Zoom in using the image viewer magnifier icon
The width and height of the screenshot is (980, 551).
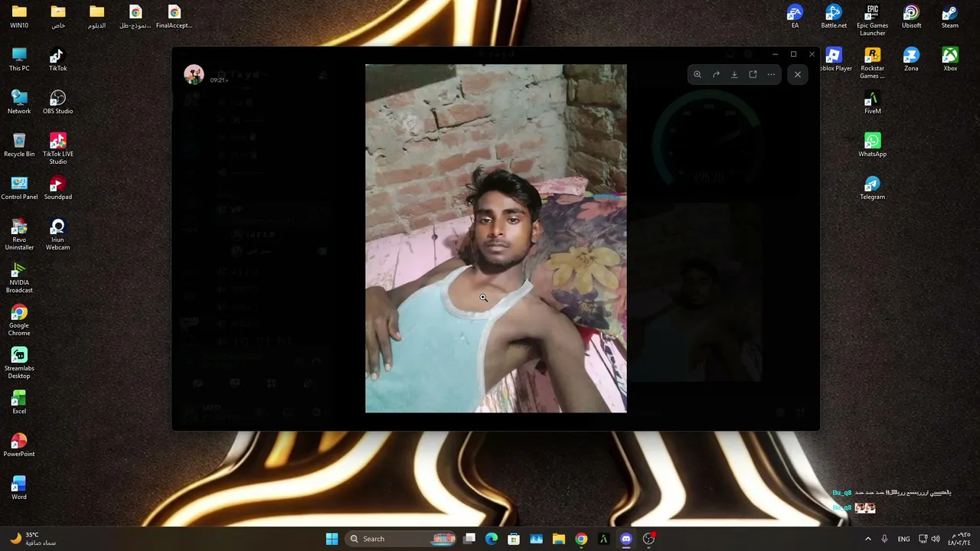click(x=697, y=74)
